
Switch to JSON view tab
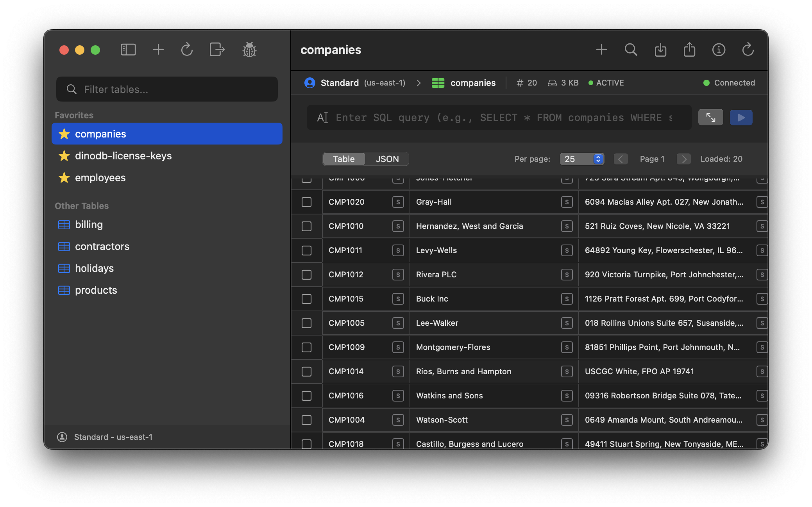point(387,159)
